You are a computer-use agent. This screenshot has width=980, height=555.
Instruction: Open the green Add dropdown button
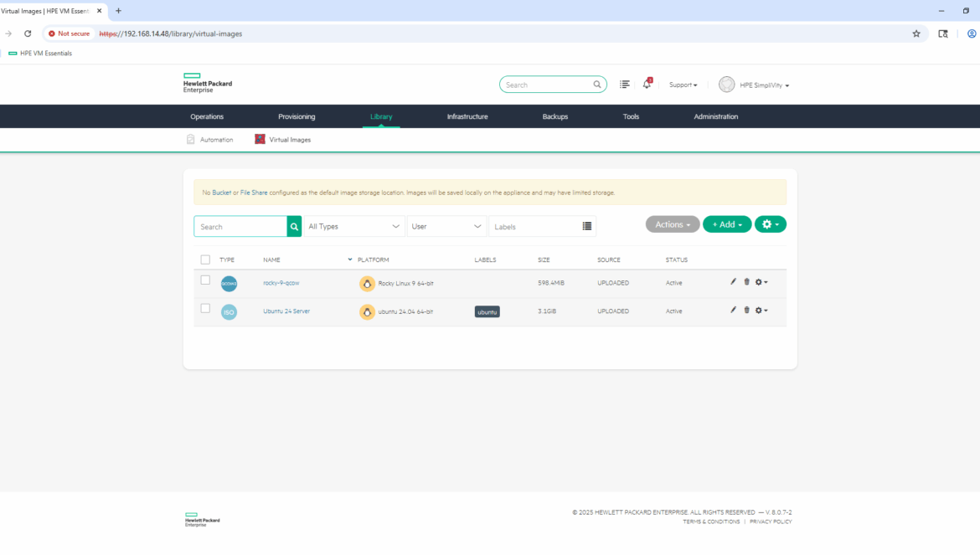click(727, 224)
